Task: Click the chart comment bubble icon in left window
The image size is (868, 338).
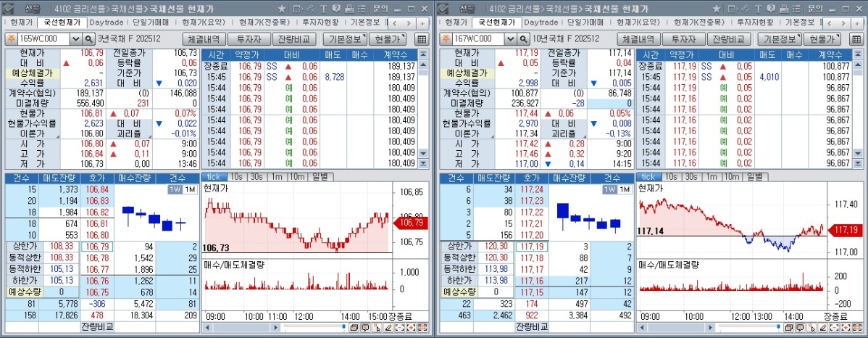Action: coord(365,327)
